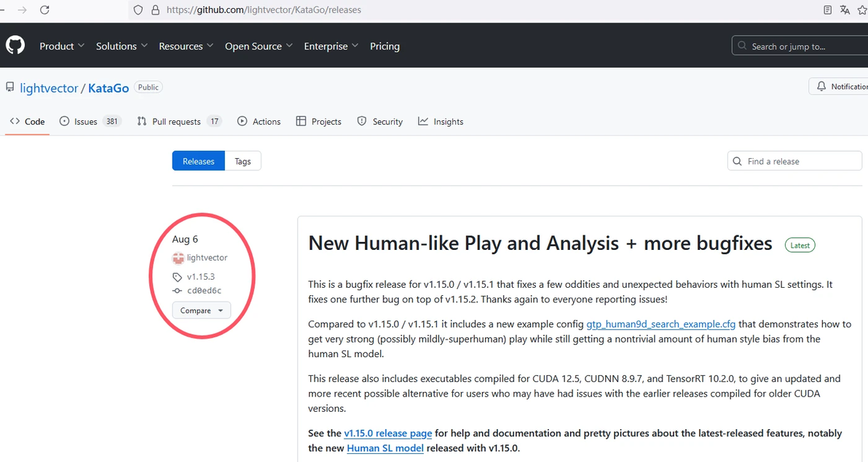Switch to the Tags view

pos(242,161)
